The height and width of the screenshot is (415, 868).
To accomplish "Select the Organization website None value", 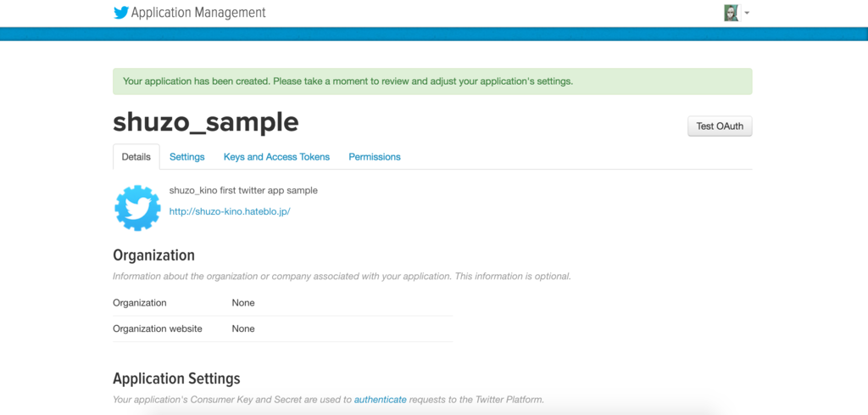I will pyautogui.click(x=243, y=328).
